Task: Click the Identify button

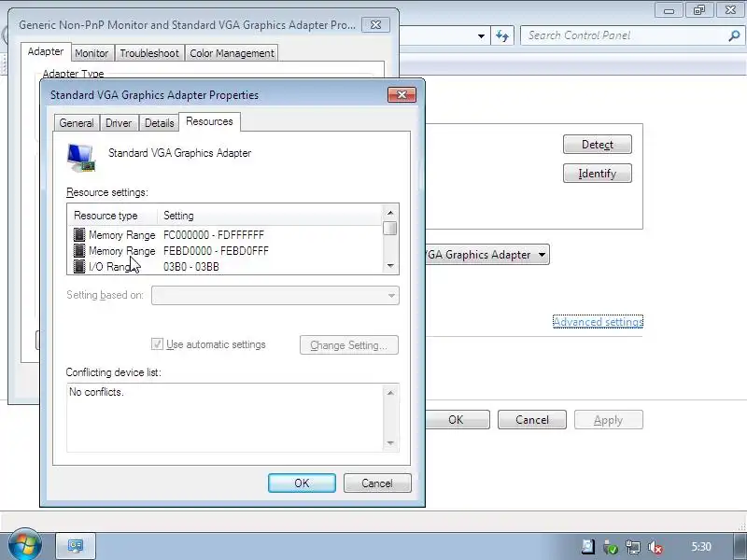Action: [x=598, y=174]
